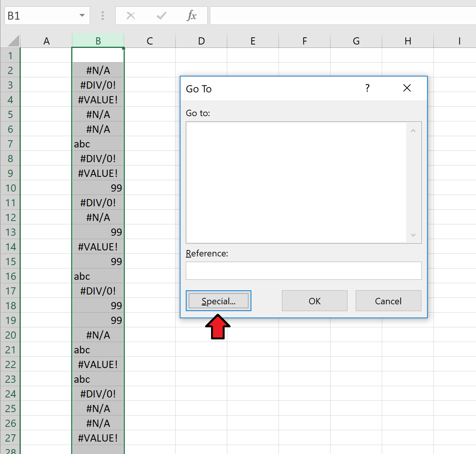Click inside the Reference input field
This screenshot has height=454, width=476.
(x=303, y=271)
